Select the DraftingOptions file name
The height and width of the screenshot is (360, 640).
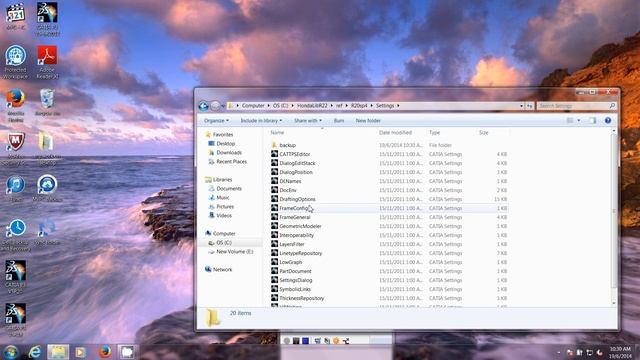(297, 199)
